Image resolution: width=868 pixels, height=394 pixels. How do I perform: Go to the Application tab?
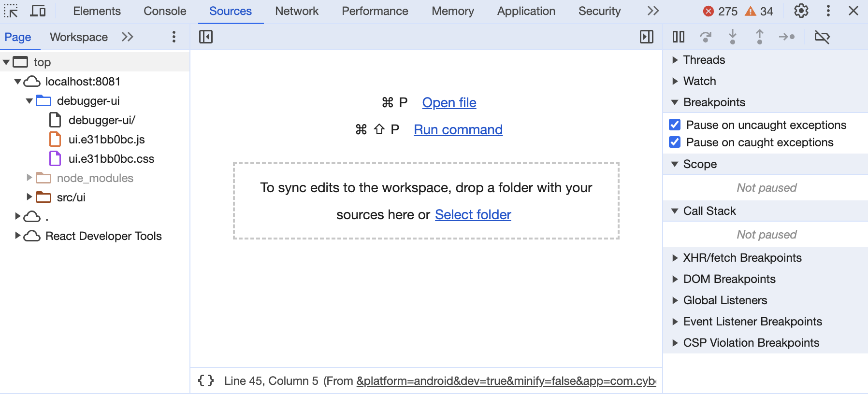coord(526,11)
